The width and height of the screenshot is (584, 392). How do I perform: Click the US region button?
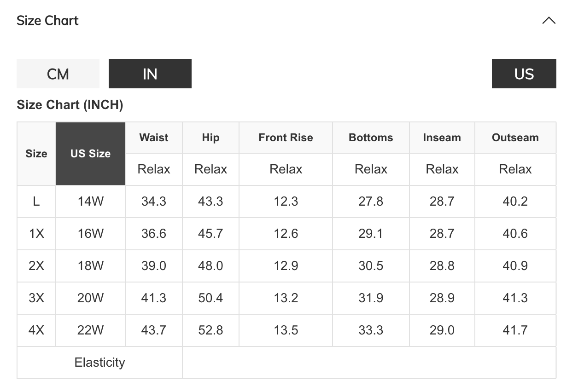[x=524, y=74]
